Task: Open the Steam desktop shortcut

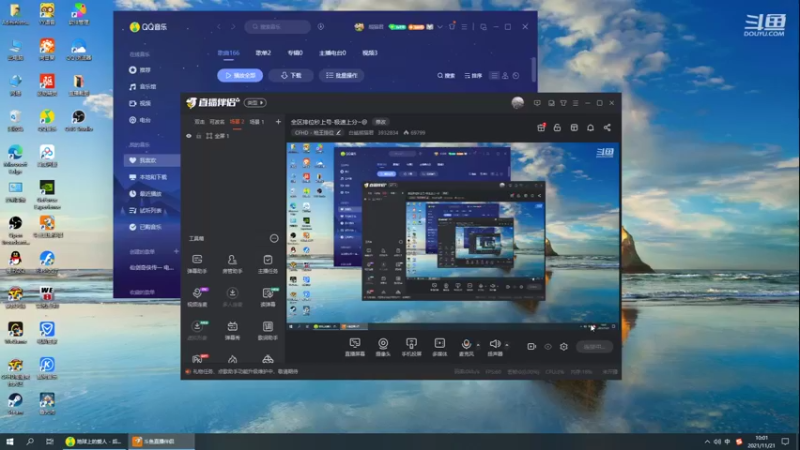Action: coord(15,404)
